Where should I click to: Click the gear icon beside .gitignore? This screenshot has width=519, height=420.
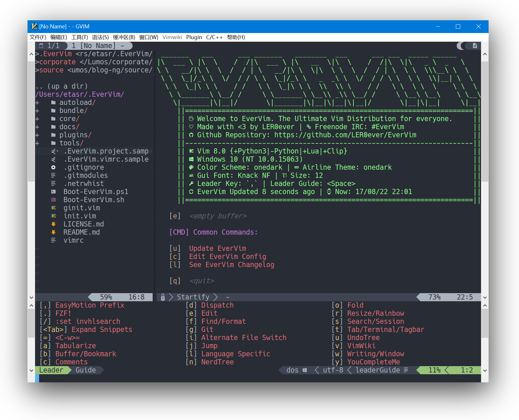(x=53, y=167)
